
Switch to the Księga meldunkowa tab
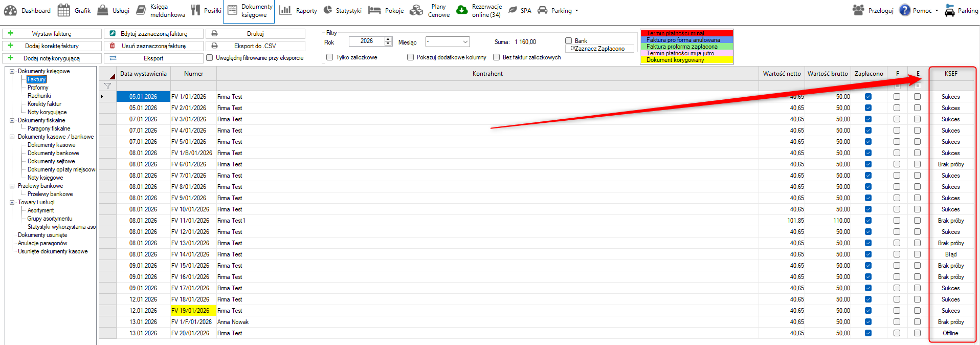pyautogui.click(x=167, y=11)
